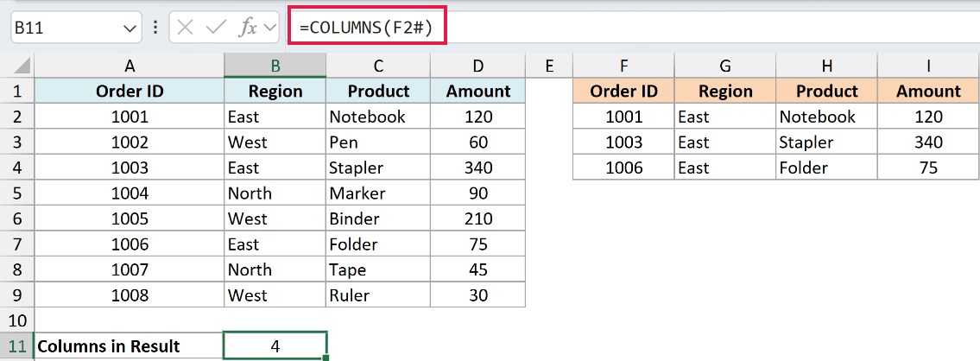
Task: Select cell A3 containing 1002
Action: coord(130,142)
